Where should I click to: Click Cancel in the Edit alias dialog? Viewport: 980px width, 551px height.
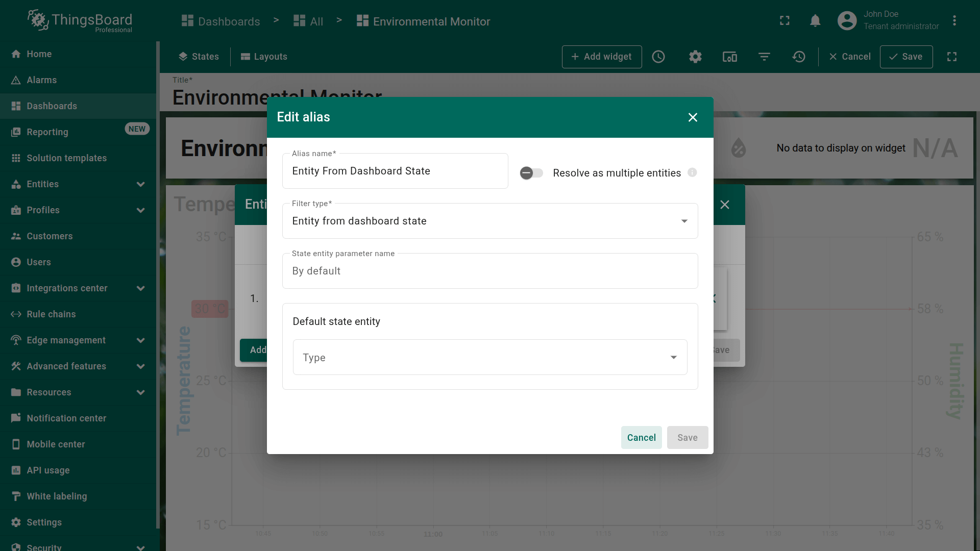point(641,437)
